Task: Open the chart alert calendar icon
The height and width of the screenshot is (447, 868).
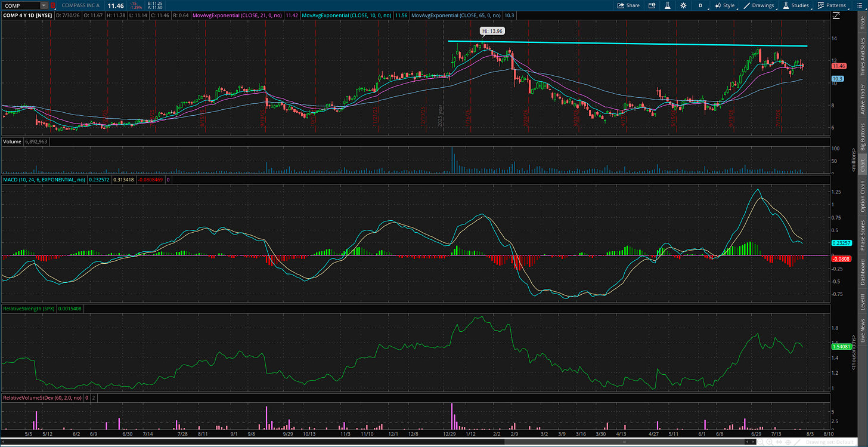Action: pyautogui.click(x=652, y=5)
